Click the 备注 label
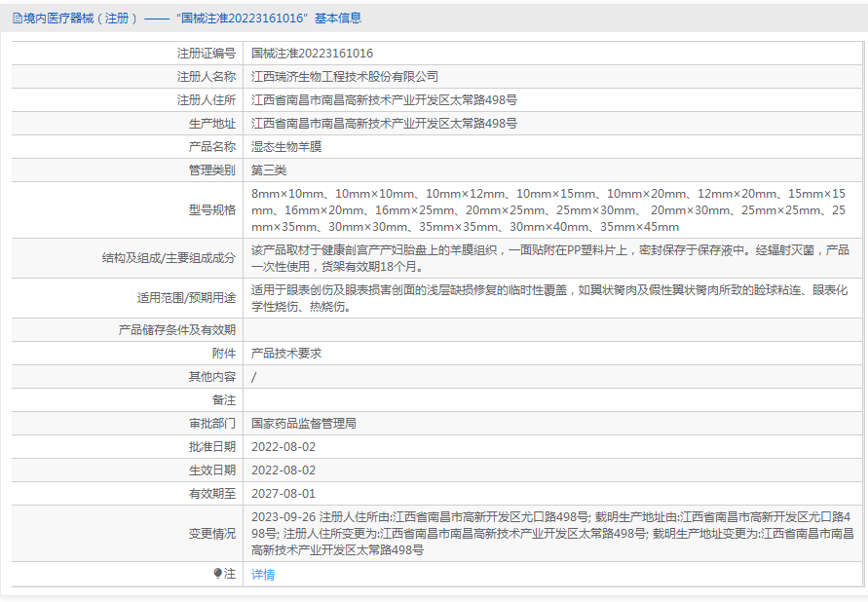The height and width of the screenshot is (602, 868). click(224, 400)
